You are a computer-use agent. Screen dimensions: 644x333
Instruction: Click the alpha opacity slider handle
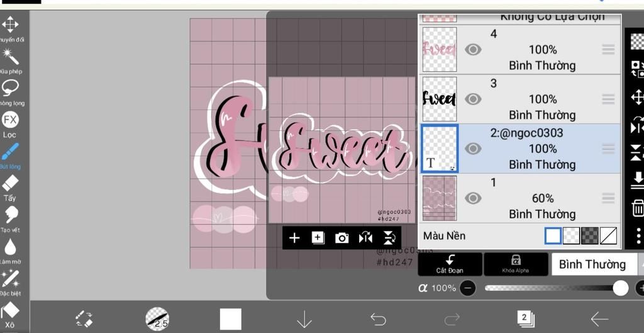(620, 288)
